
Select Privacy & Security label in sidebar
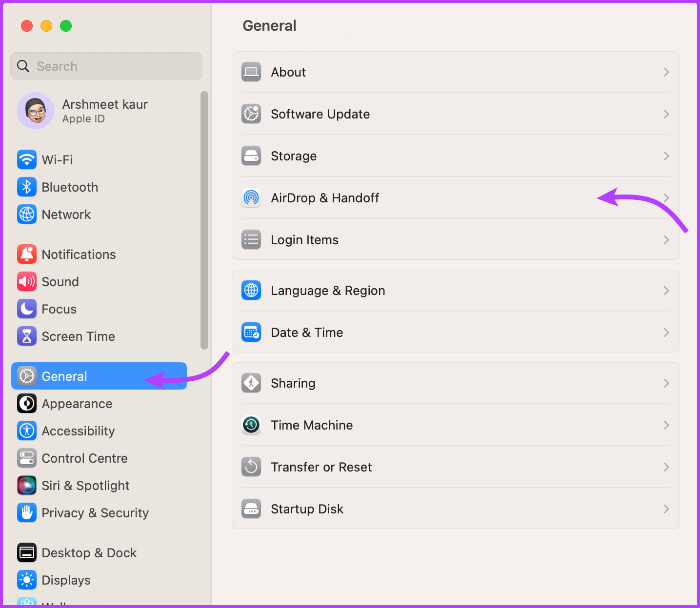click(95, 513)
